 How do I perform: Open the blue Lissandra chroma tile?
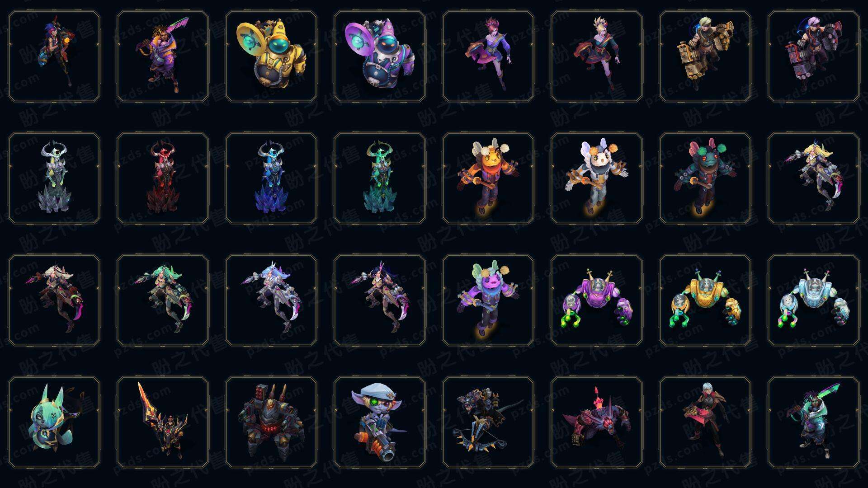[271, 178]
